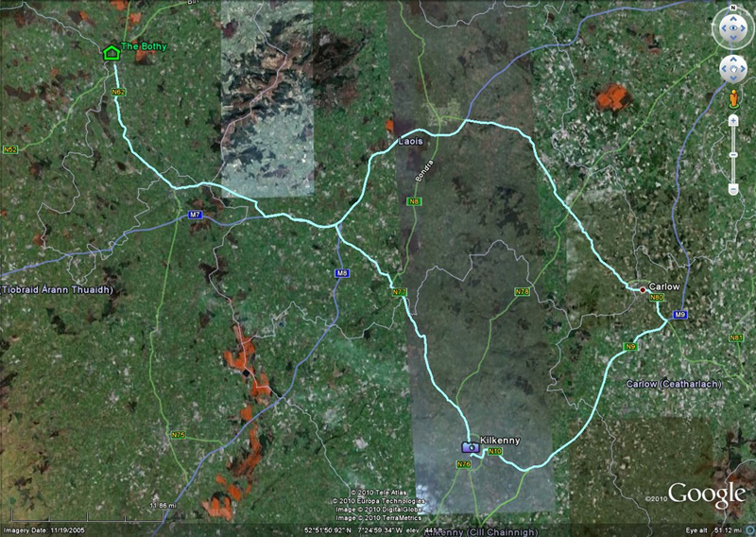Screen dimensions: 756x537
Task: Click the '11.86 mi' scale legend
Action: point(163,506)
